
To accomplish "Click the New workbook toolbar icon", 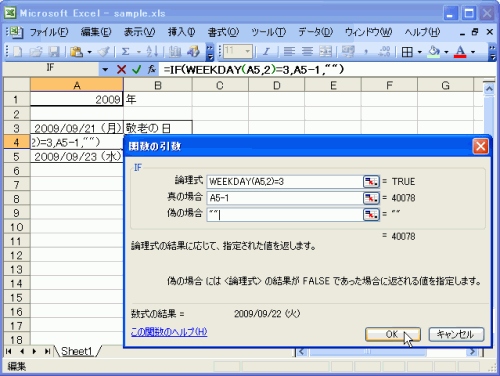I will pyautogui.click(x=17, y=52).
